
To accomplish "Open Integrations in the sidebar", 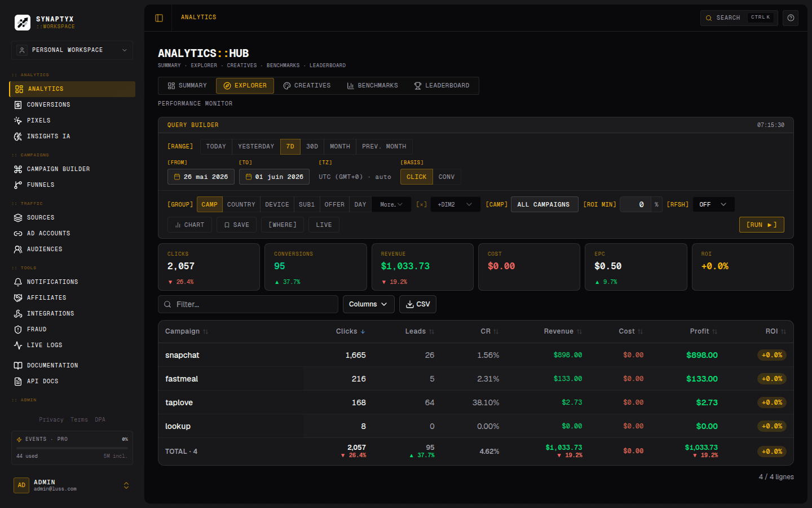I will [x=72, y=314].
